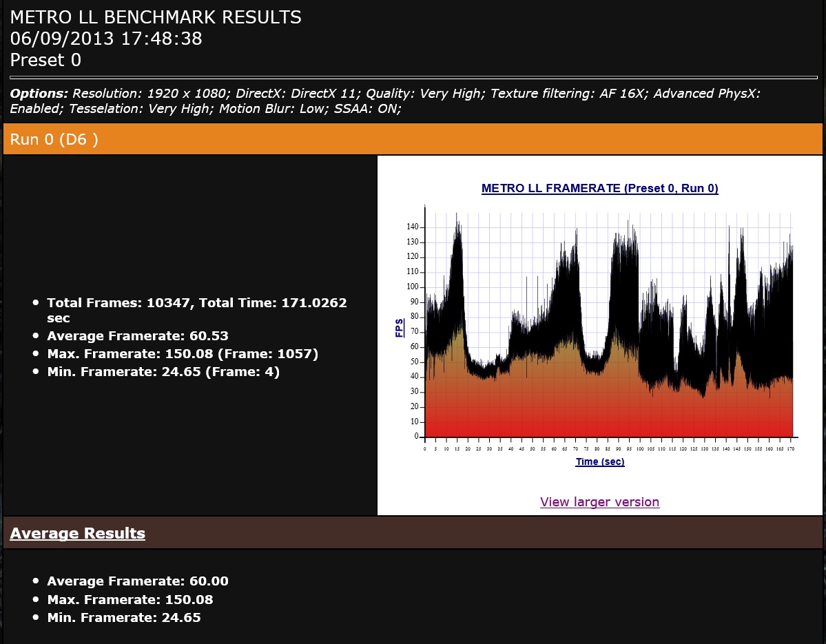Click 'Average Framerate: 60.00' in Average Results
The width and height of the screenshot is (826, 644).
coord(138,581)
